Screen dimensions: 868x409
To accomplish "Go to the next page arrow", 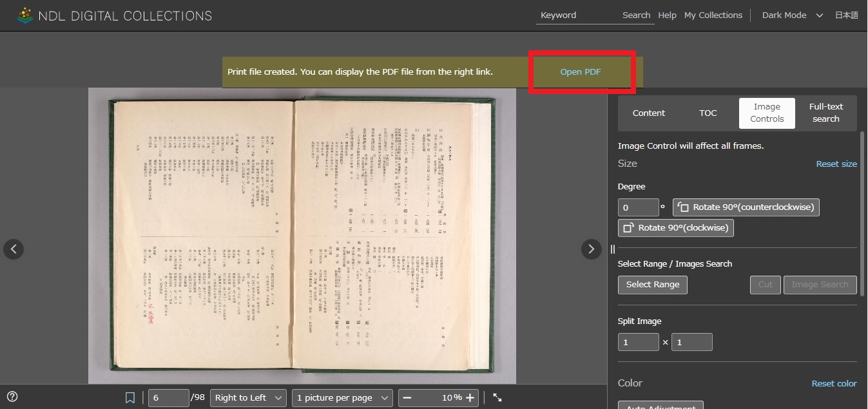I will pos(591,249).
